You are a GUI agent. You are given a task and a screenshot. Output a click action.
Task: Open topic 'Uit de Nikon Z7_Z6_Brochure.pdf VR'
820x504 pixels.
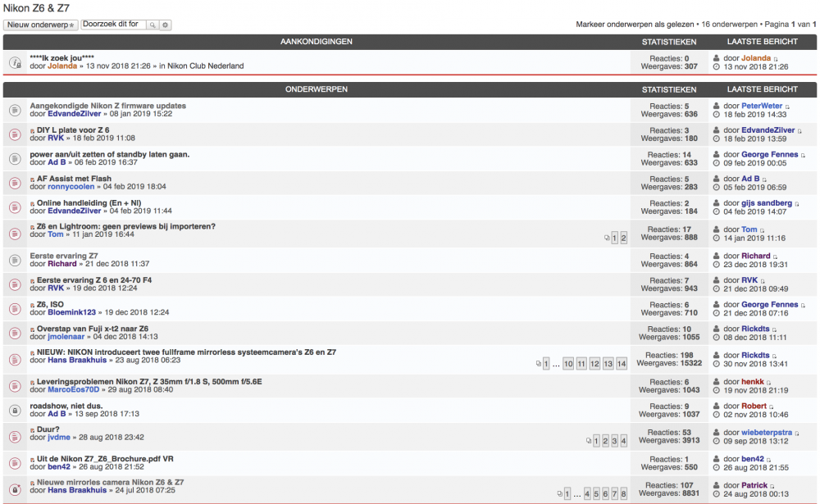(105, 459)
